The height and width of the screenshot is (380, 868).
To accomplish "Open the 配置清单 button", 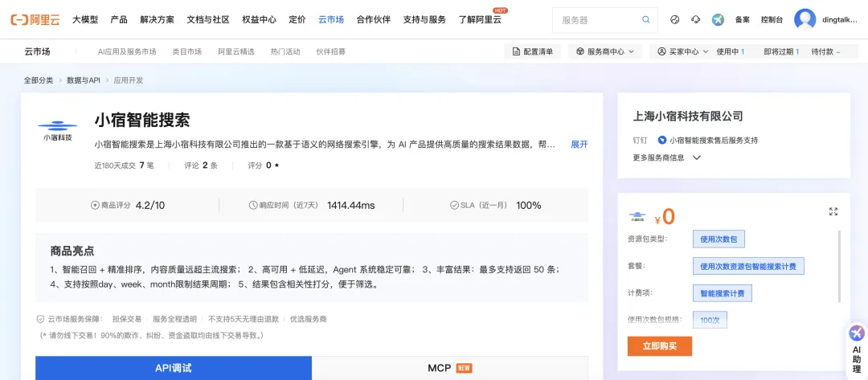I will (533, 51).
